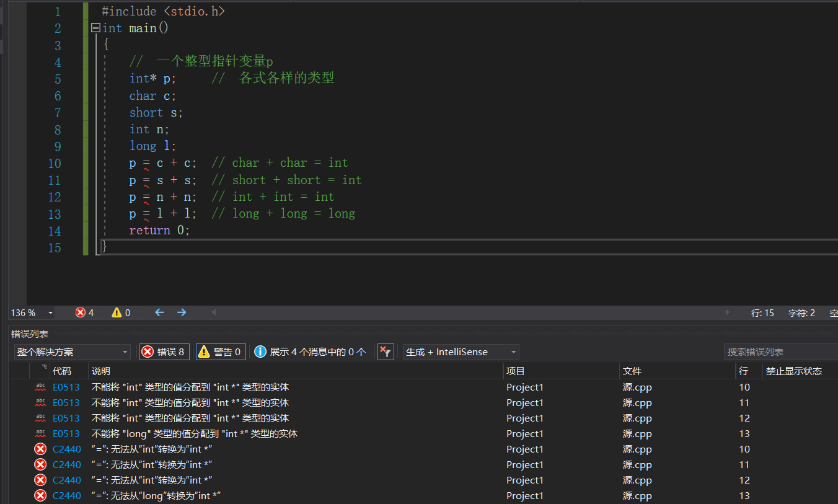Click IntelliSense abc icon on E0513 line 13 row
The image size is (838, 504).
tap(40, 433)
